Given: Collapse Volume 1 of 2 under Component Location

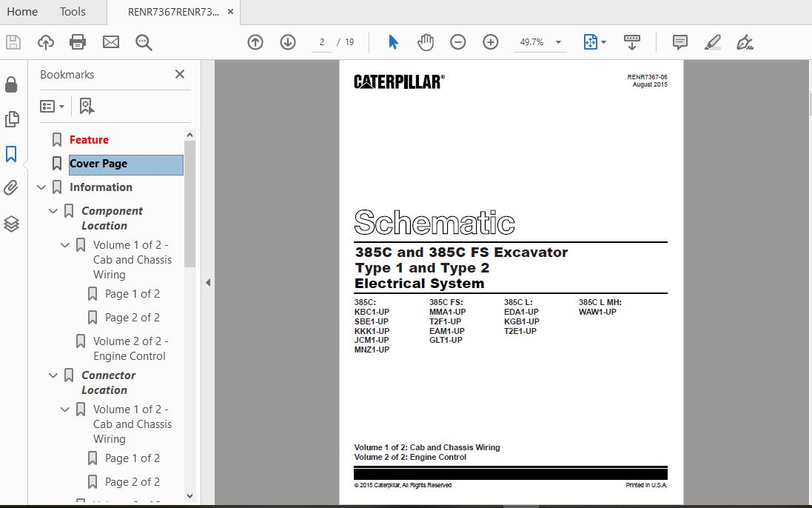Looking at the screenshot, I should tap(64, 245).
